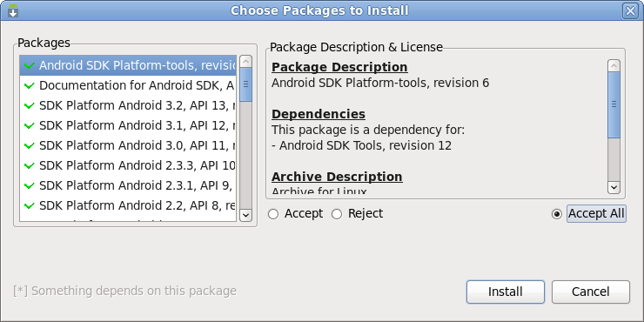The height and width of the screenshot is (322, 644).
Task: Click green checkmark beside SDK Platform Android 3.2
Action: coord(30,105)
